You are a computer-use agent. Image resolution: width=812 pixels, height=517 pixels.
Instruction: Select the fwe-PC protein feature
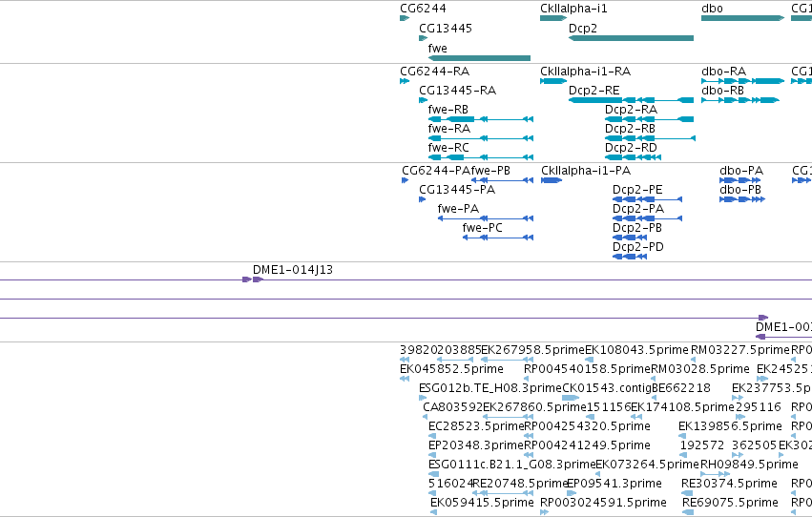point(498,238)
